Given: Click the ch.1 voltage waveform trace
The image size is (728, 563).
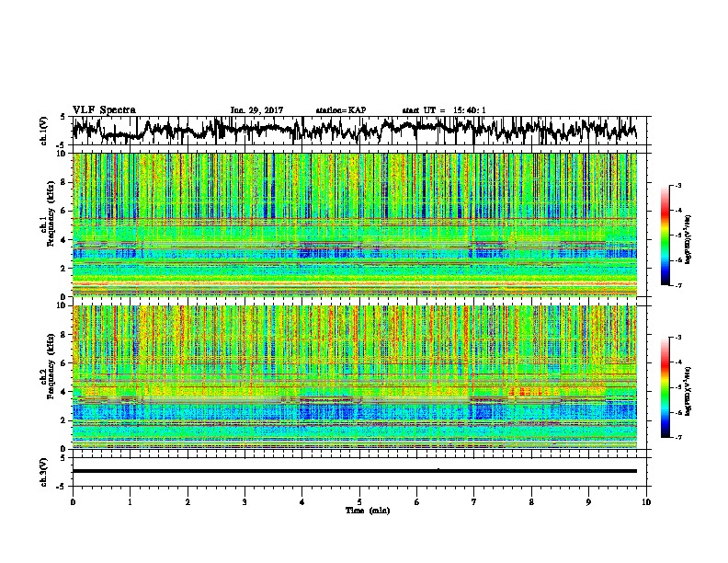Looking at the screenshot, I should click(355, 130).
